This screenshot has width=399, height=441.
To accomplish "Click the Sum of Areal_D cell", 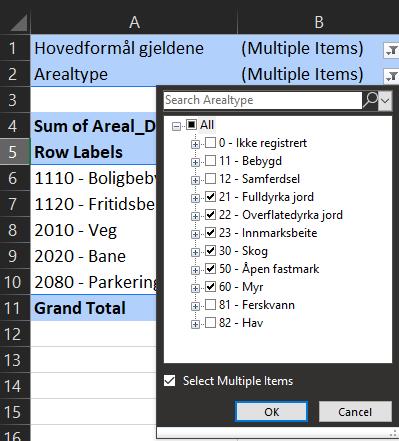I will 93,126.
